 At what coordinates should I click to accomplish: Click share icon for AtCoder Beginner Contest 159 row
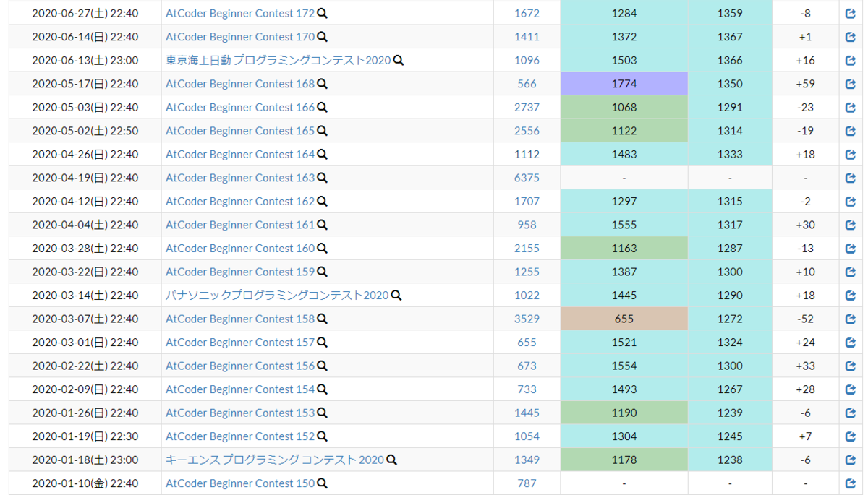coord(851,272)
